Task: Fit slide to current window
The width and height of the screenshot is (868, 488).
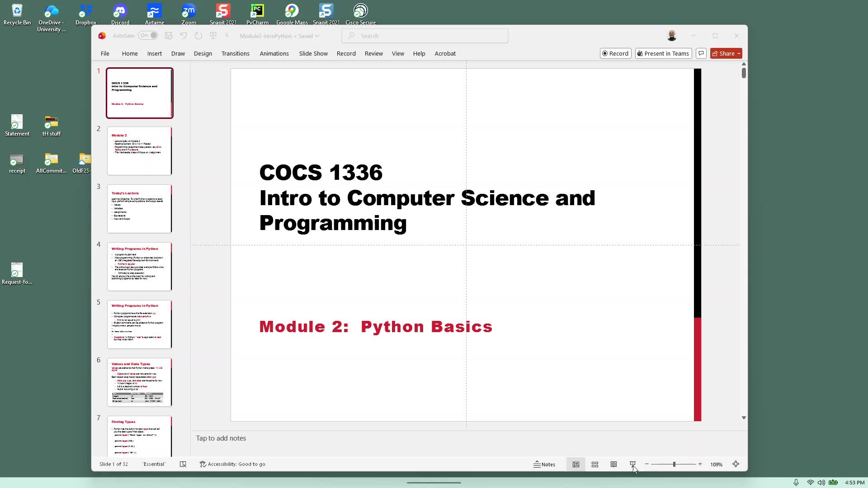Action: pyautogui.click(x=736, y=464)
